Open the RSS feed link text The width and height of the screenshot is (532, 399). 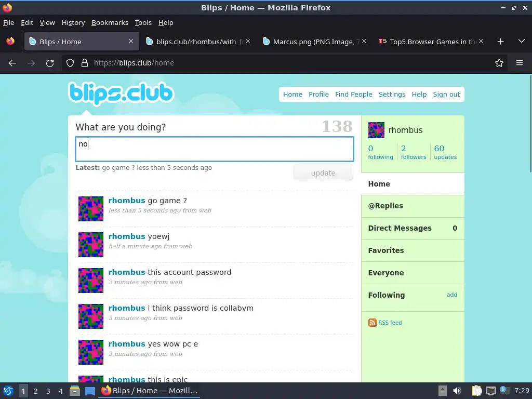[390, 323]
